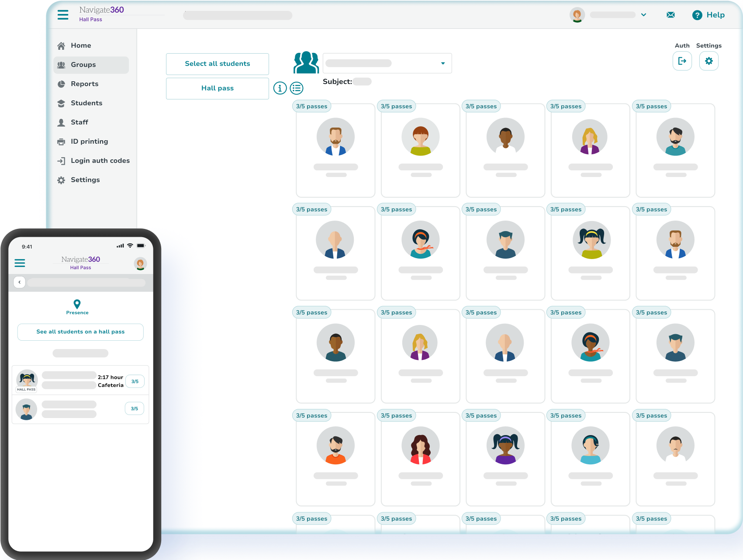Click the group info icon

pos(280,88)
